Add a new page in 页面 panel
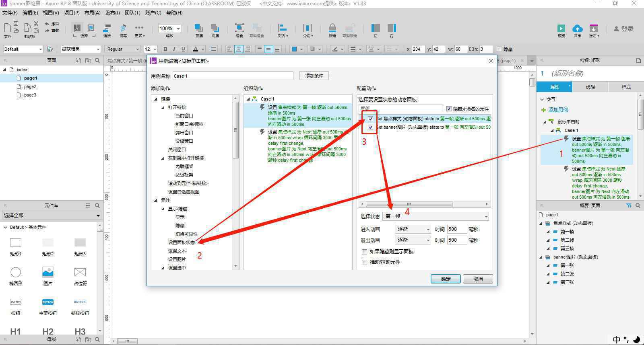This screenshot has width=644, height=345. [78, 60]
